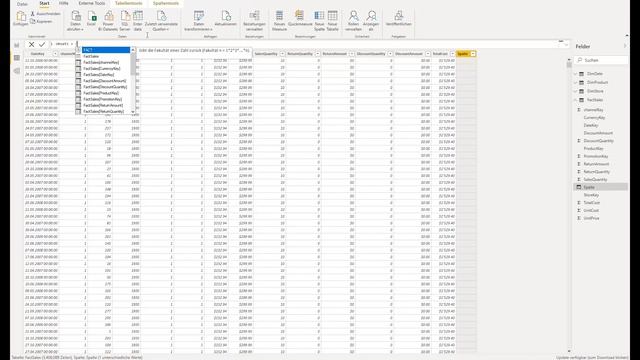640x360 pixels.
Task: Click the Ausschneiden scissors icon
Action: point(33,14)
